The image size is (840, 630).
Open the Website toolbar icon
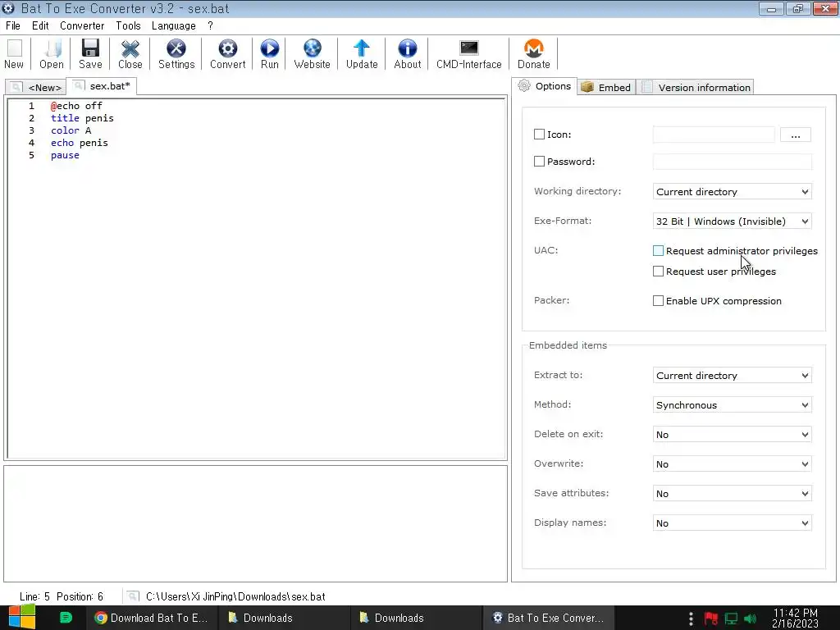pyautogui.click(x=312, y=53)
